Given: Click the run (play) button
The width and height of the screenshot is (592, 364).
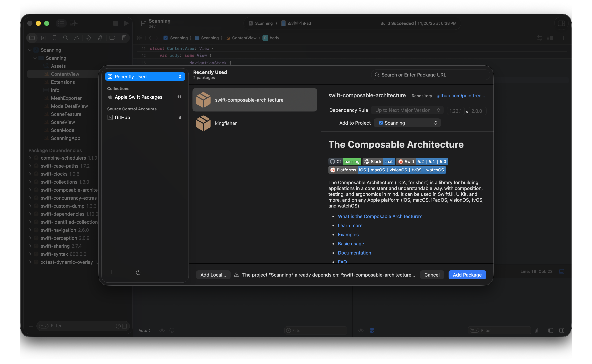Looking at the screenshot, I should [x=126, y=23].
